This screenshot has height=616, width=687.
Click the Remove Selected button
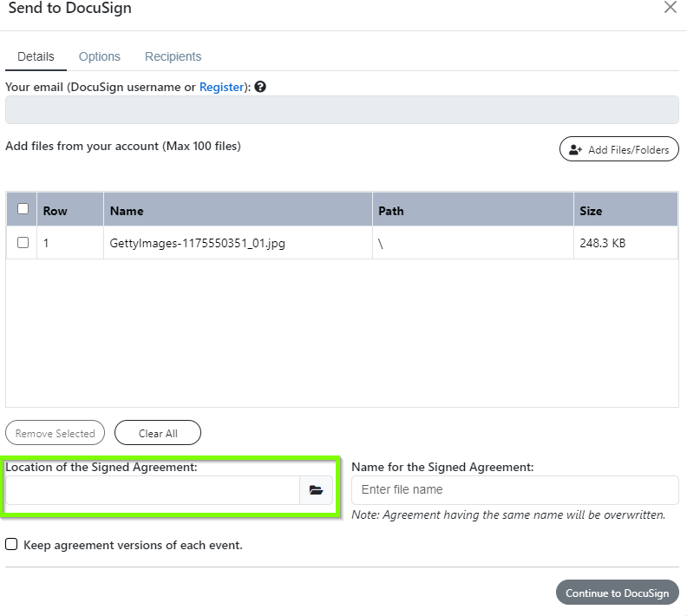pyautogui.click(x=56, y=433)
